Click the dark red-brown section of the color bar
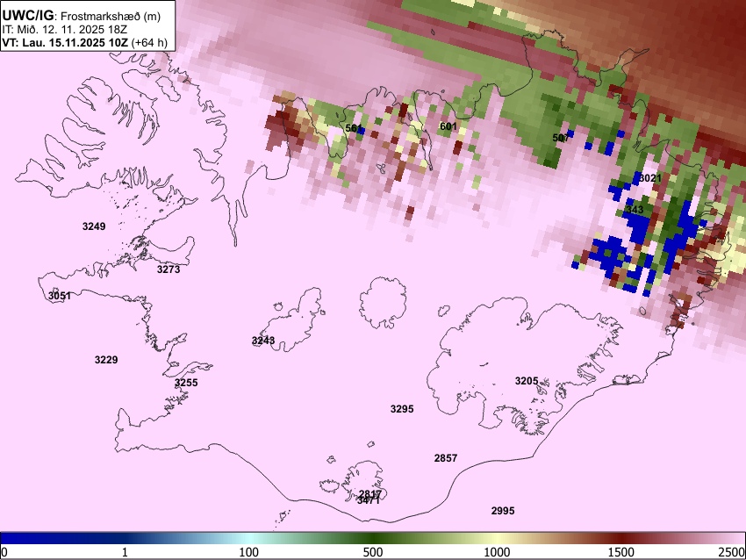Image resolution: width=746 pixels, height=560 pixels. tap(621, 538)
